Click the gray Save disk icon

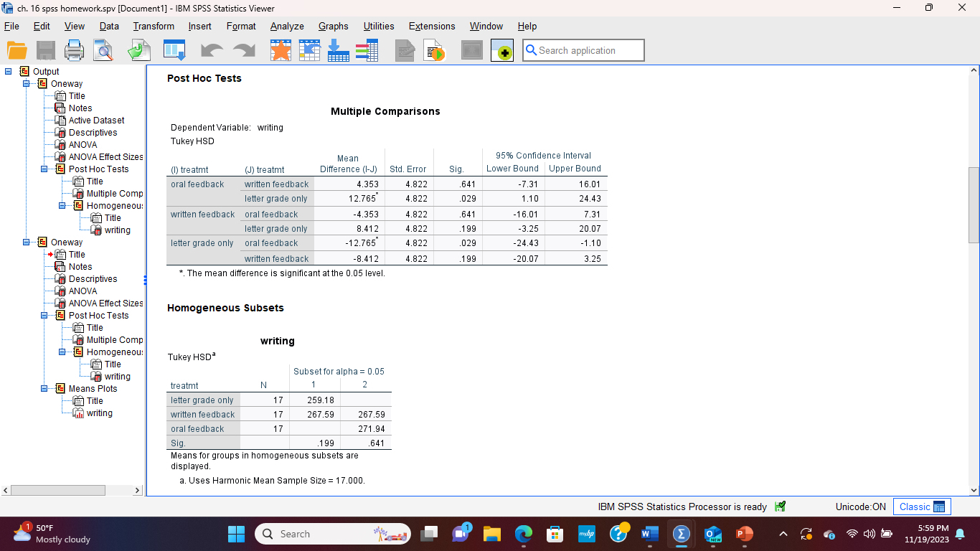[46, 50]
